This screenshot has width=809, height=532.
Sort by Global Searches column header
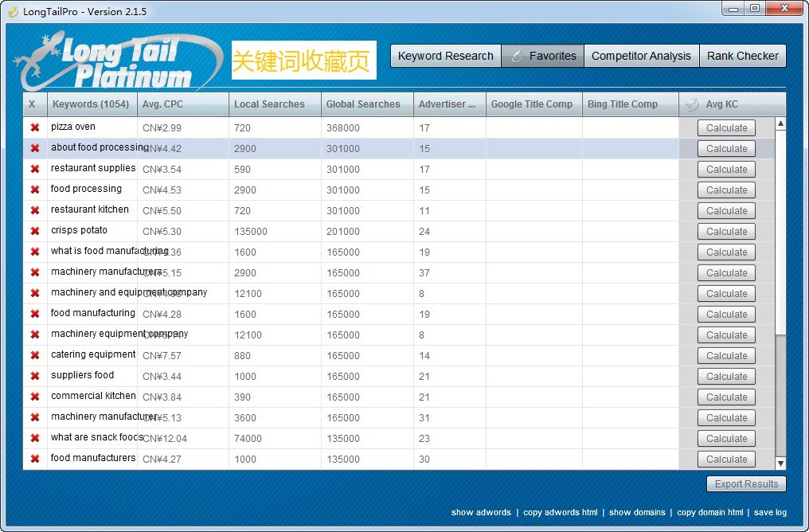367,104
